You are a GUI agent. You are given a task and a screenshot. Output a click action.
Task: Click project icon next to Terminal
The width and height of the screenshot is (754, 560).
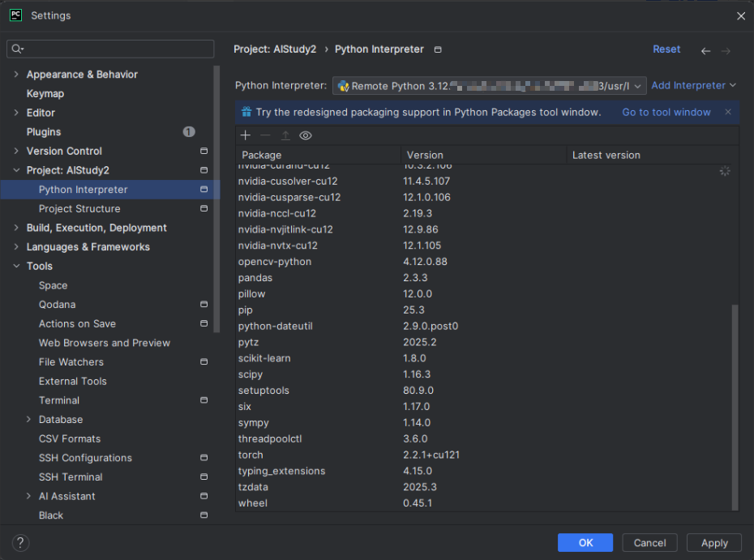click(x=203, y=400)
